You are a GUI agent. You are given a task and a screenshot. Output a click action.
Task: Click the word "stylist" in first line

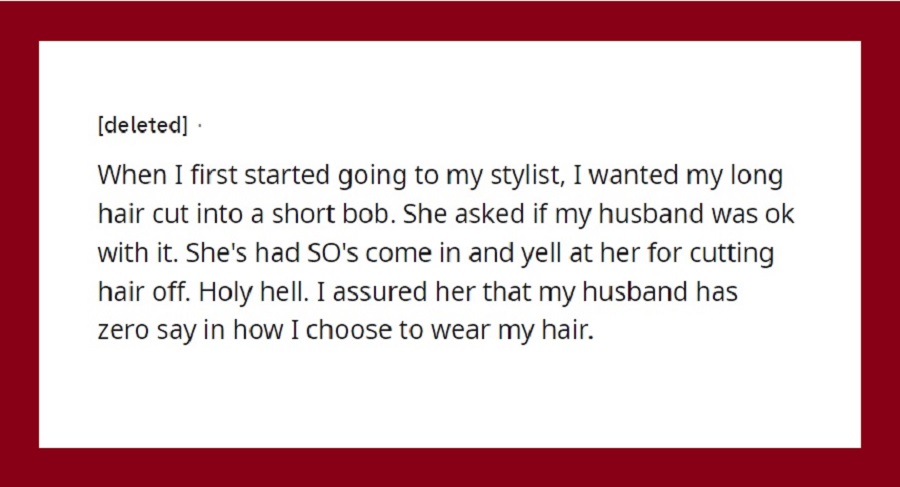pos(525,176)
